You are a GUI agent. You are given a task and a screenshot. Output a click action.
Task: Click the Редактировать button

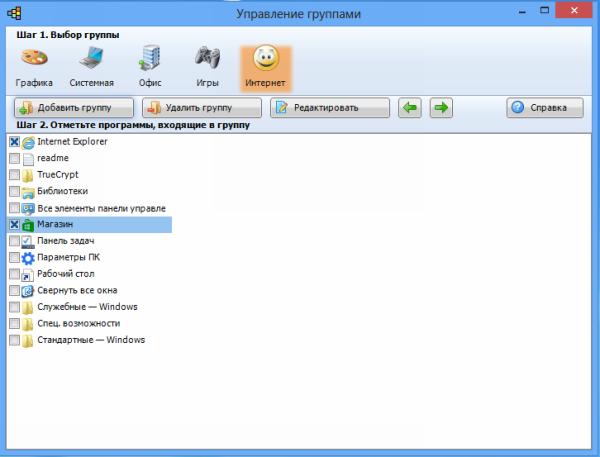pyautogui.click(x=330, y=108)
